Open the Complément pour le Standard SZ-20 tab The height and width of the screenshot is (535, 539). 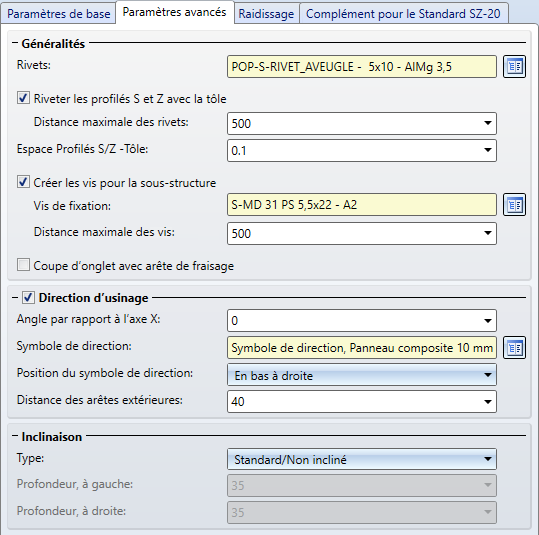pyautogui.click(x=403, y=14)
